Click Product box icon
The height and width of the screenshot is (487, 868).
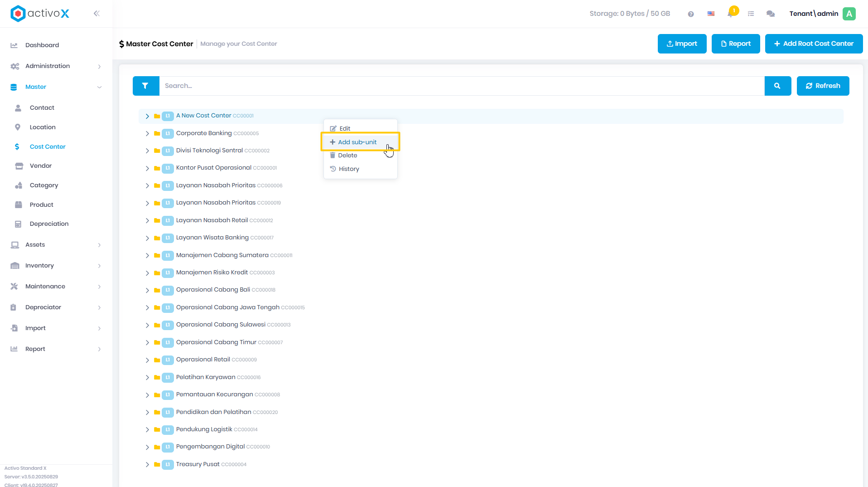tap(19, 205)
